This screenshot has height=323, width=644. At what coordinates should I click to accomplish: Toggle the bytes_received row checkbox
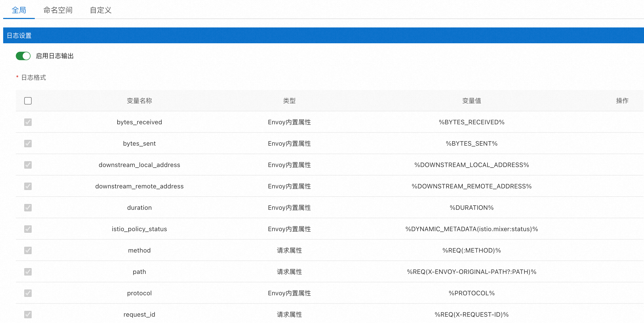point(28,122)
